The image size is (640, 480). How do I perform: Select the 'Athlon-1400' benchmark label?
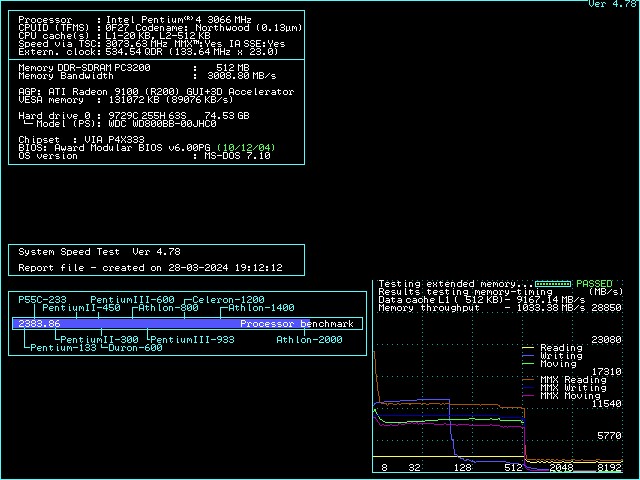pos(261,308)
